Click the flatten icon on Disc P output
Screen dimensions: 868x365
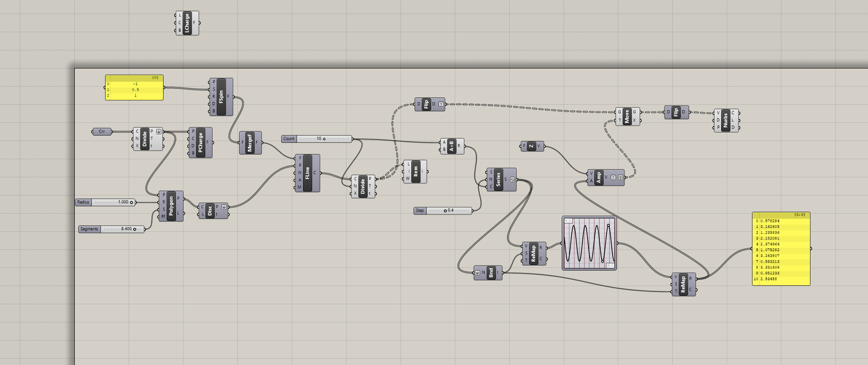pos(223,207)
